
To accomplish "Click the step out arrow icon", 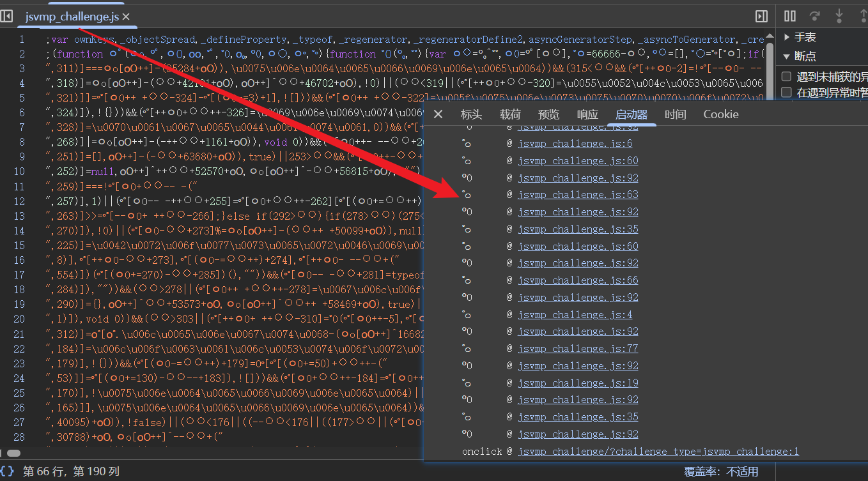I will pos(863,16).
